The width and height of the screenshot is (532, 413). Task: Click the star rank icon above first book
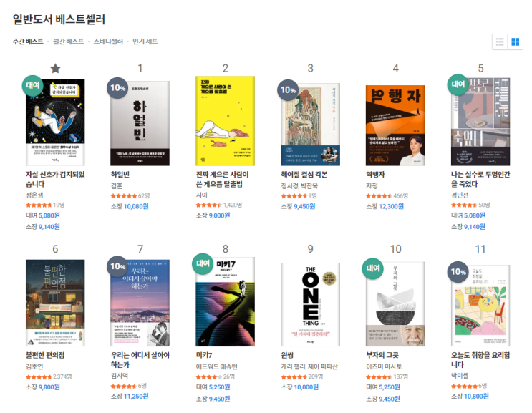pos(55,69)
